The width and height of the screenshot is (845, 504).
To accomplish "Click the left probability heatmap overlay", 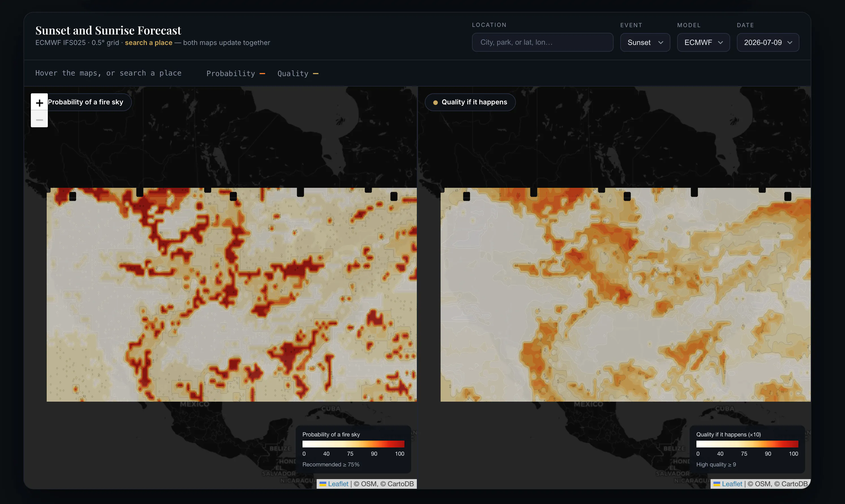I will click(x=231, y=294).
